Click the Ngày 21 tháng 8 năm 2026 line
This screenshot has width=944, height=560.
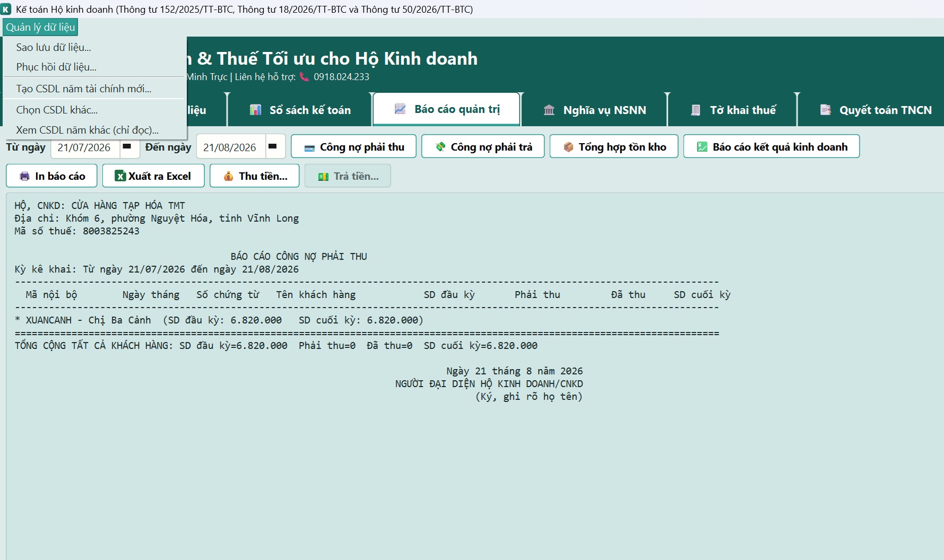point(514,371)
